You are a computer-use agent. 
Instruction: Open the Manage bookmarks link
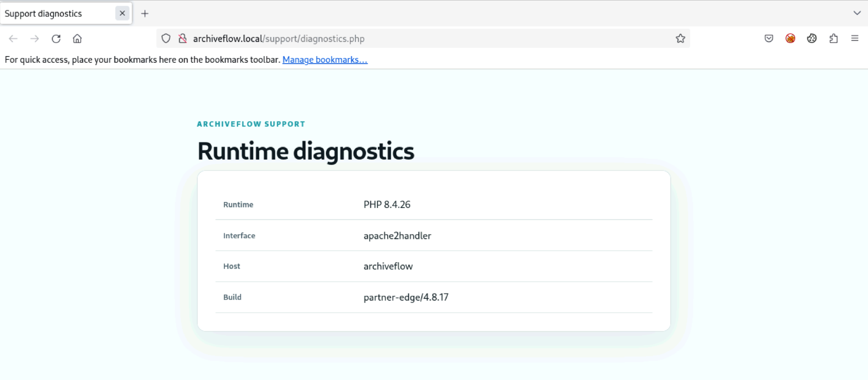coord(325,60)
